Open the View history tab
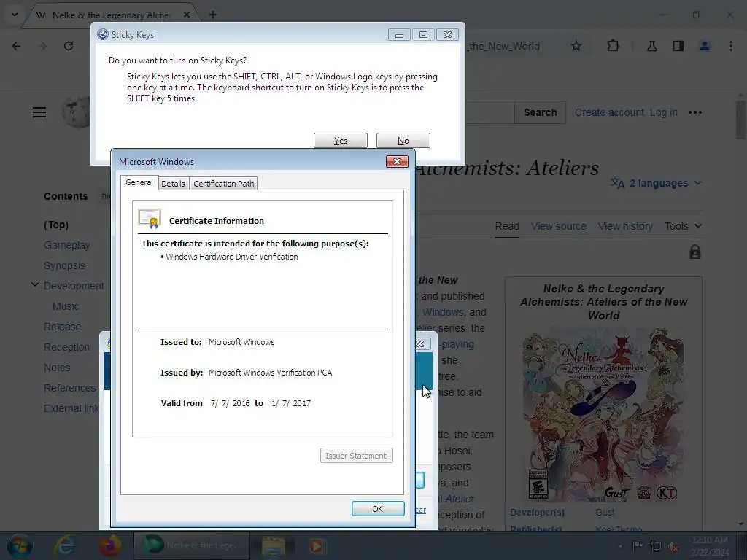 point(625,226)
